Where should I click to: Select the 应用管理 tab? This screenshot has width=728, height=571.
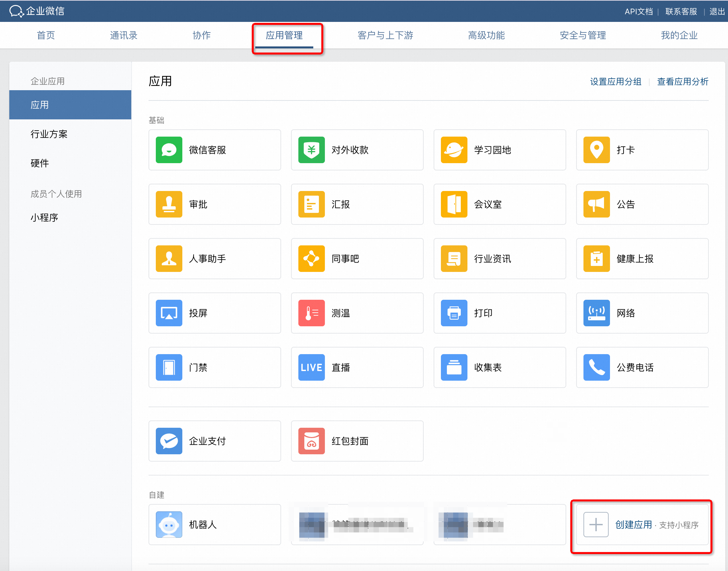[x=284, y=35]
